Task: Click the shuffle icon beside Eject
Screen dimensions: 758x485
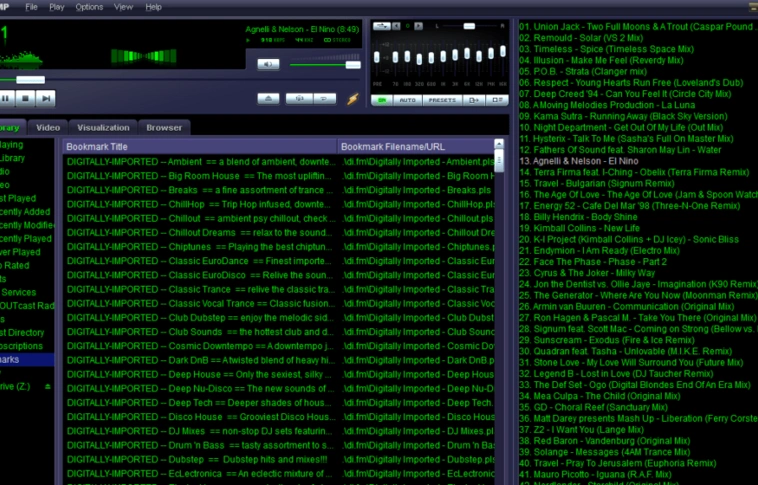Action: coord(298,98)
